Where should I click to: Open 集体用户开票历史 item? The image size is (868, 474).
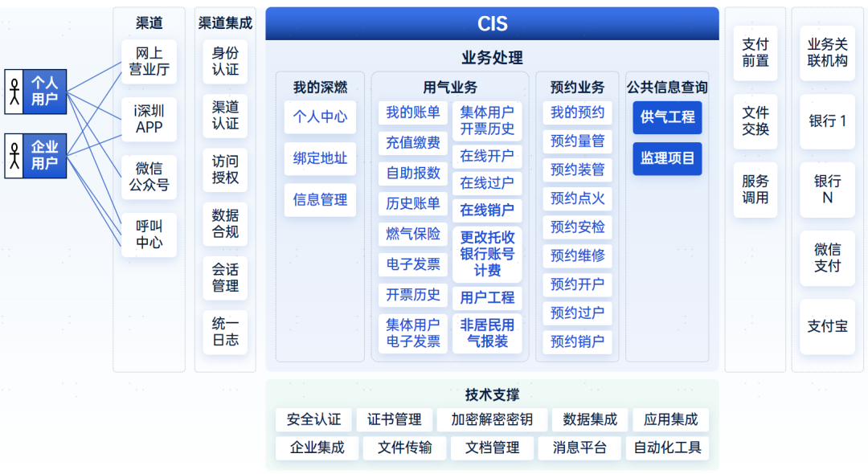pos(487,121)
